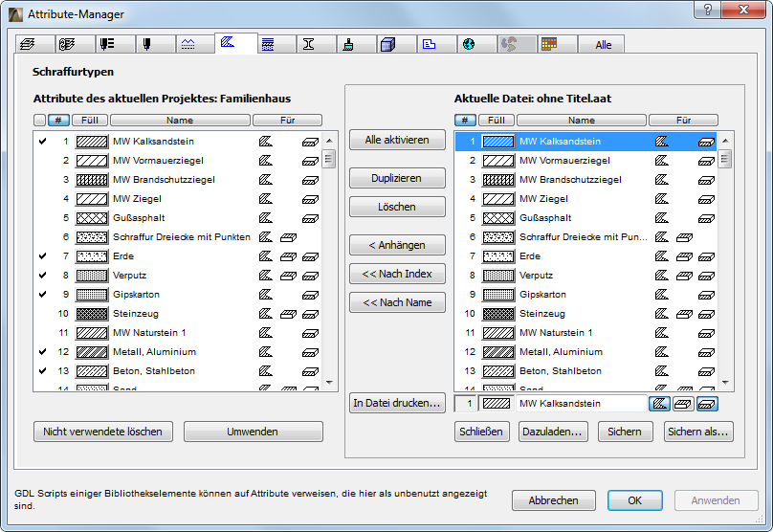Confirm with the OK button
The height and width of the screenshot is (532, 773).
click(635, 500)
